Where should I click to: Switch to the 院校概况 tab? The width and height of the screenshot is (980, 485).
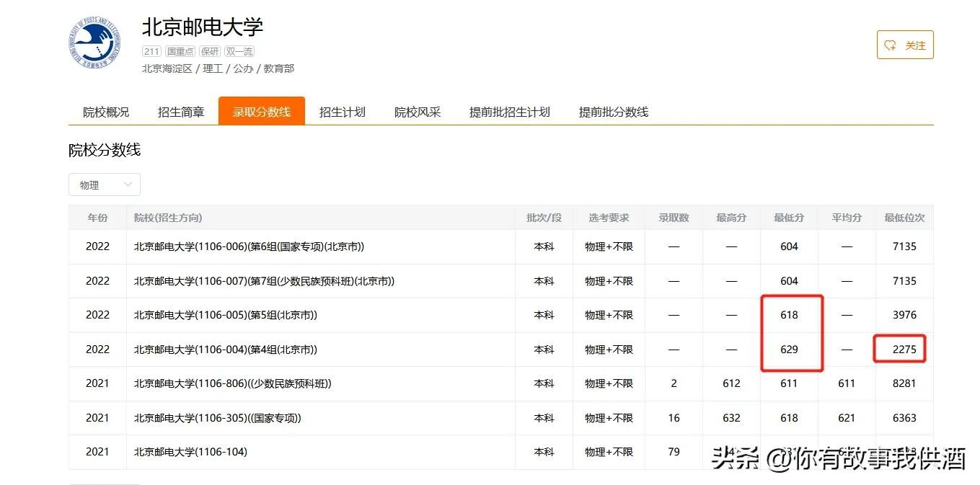(x=106, y=112)
